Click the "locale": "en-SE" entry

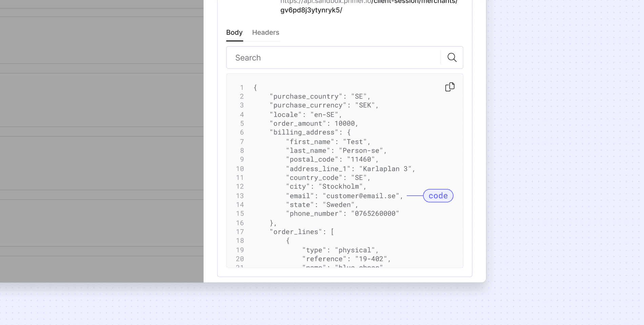click(x=306, y=115)
